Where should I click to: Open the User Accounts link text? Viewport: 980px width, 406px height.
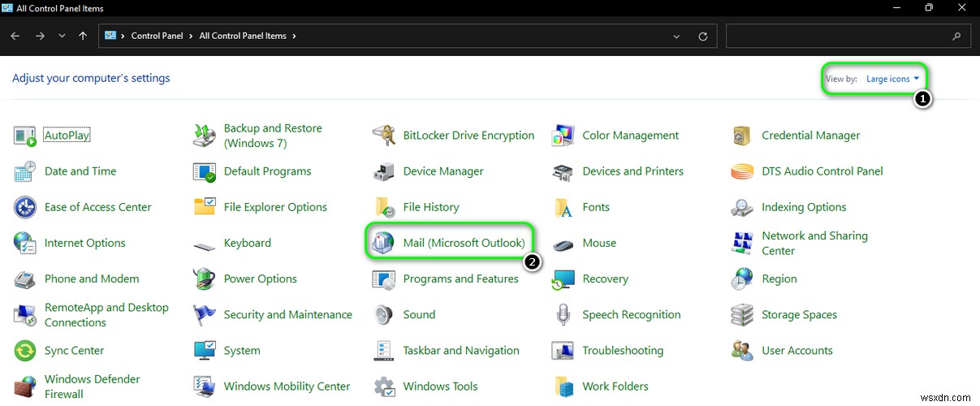tap(797, 350)
